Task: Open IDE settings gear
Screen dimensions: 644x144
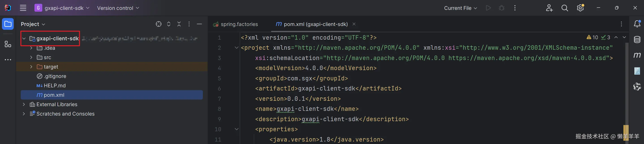Action: click(x=580, y=8)
